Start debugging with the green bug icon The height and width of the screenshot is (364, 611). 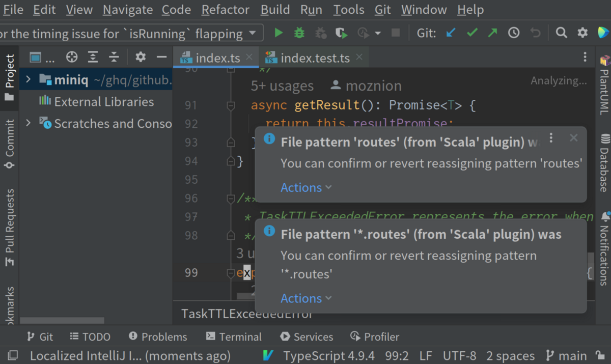pos(299,33)
